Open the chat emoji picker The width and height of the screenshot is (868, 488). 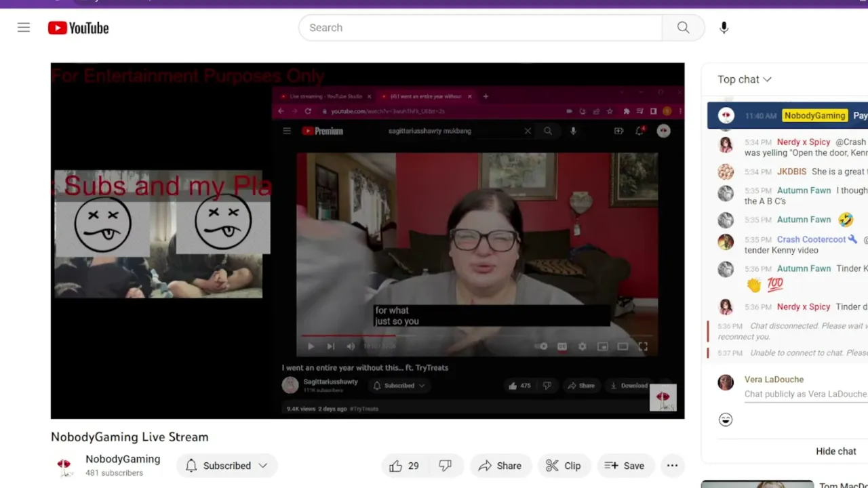726,420
